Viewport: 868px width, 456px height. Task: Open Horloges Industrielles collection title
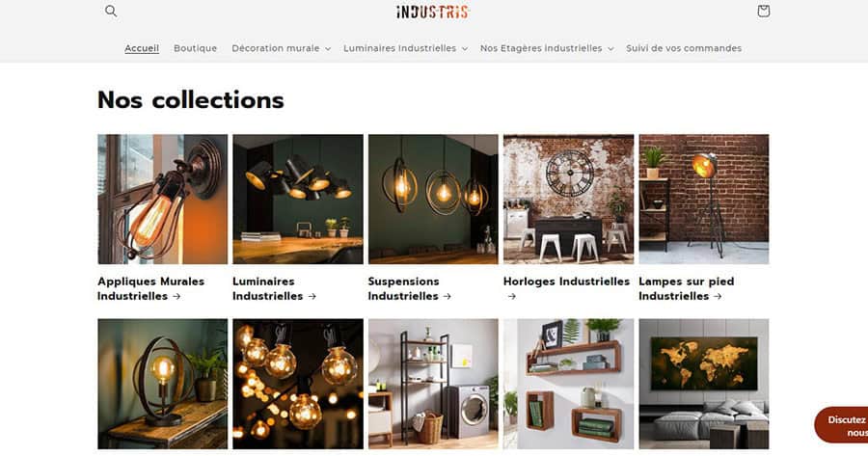click(x=566, y=288)
